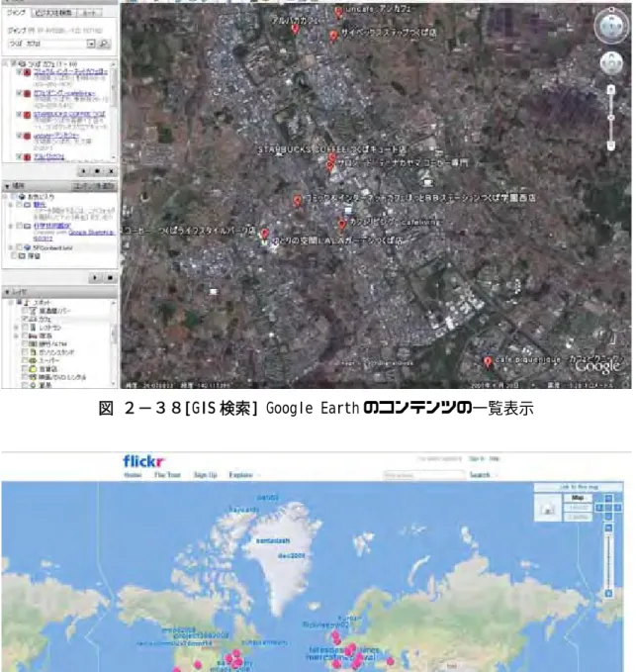The width and height of the screenshot is (636, 672).
Task: Select the ジャンプ tab in search panel
Action: (16, 13)
